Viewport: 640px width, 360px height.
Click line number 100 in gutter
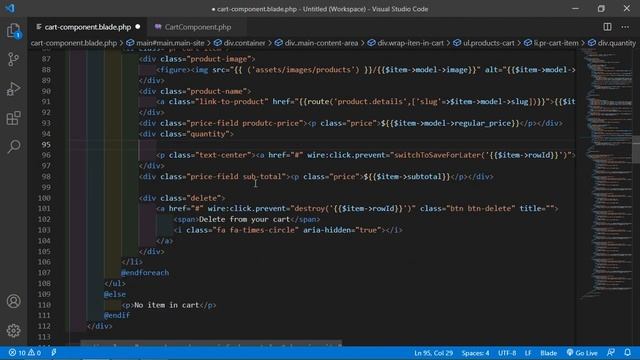click(x=44, y=198)
